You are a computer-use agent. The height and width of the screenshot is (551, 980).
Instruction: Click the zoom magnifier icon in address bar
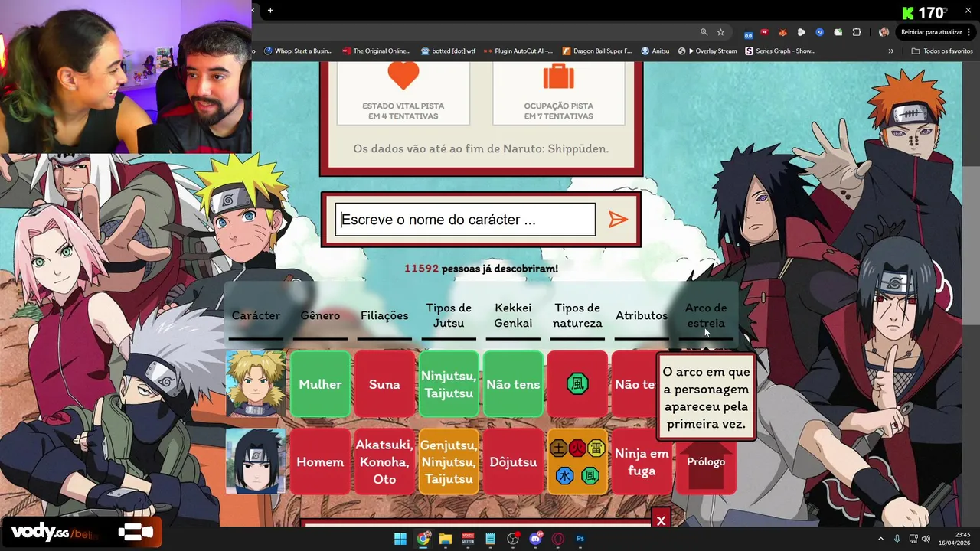[x=704, y=32]
